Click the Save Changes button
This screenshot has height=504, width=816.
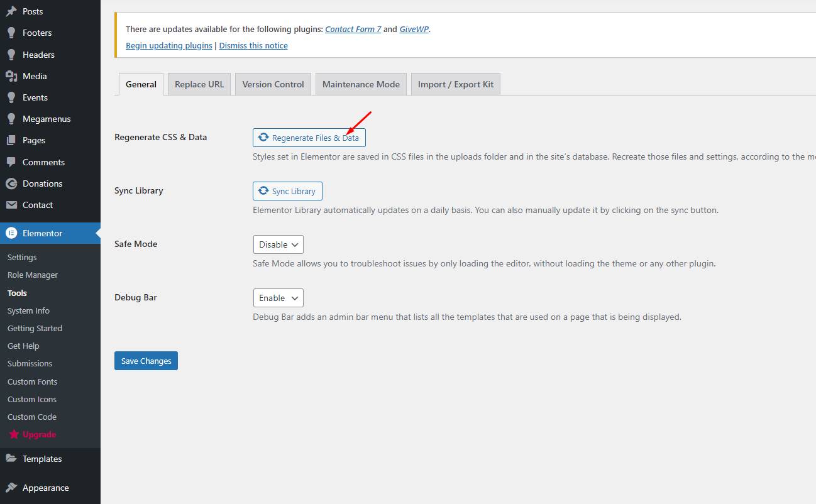click(146, 361)
